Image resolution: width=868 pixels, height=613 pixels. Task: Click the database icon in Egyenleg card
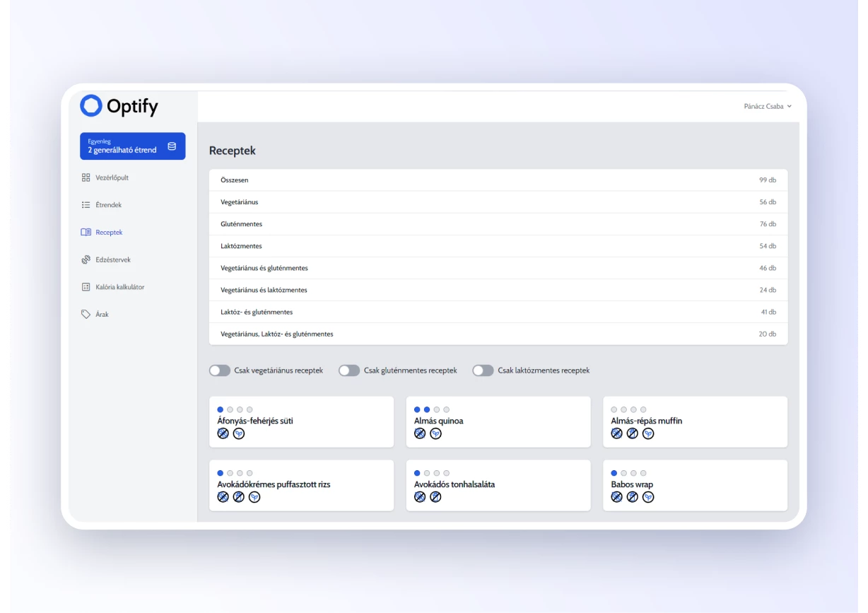tap(172, 146)
